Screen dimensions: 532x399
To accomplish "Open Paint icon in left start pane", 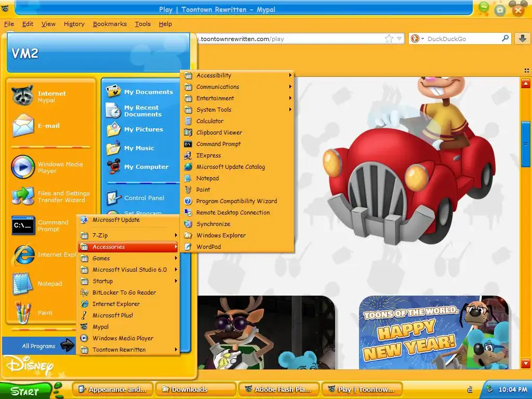I will [24, 312].
